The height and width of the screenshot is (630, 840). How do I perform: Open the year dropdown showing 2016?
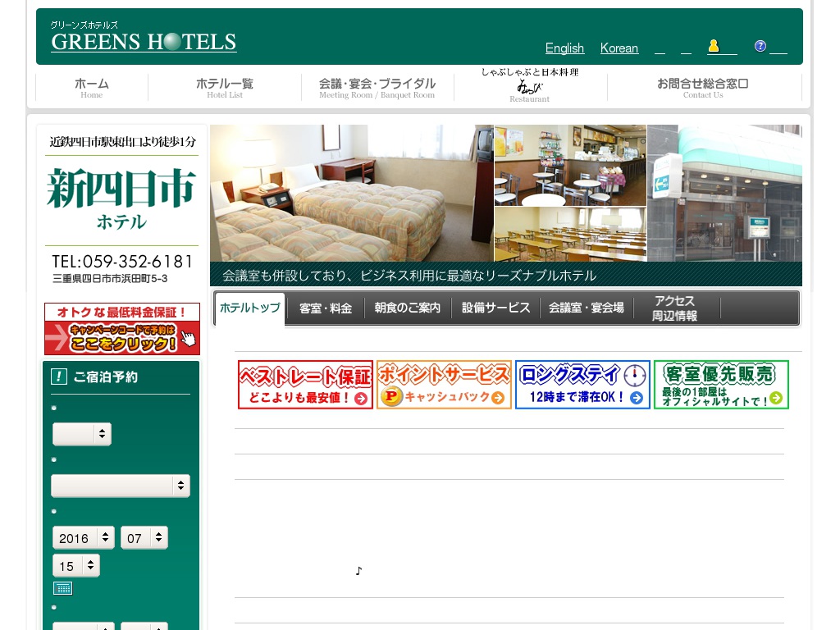84,538
